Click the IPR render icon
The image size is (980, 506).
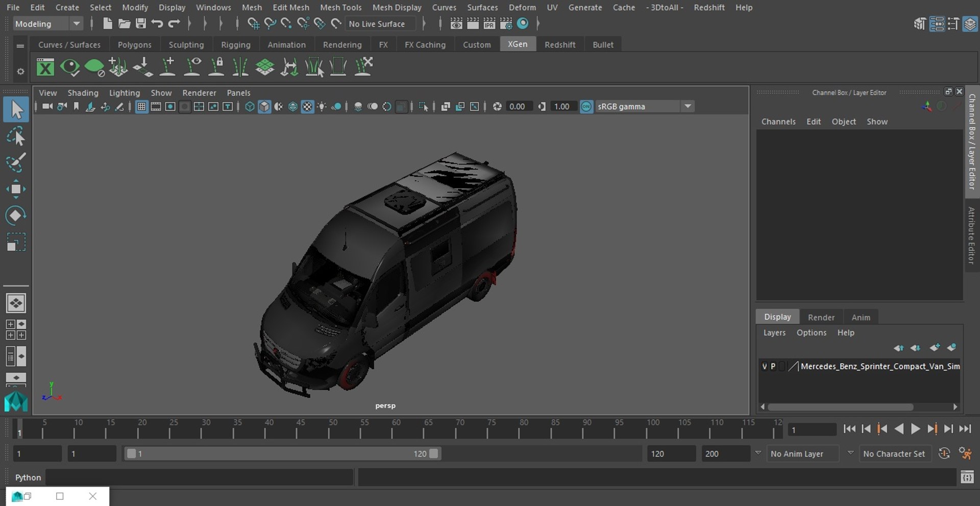point(489,23)
